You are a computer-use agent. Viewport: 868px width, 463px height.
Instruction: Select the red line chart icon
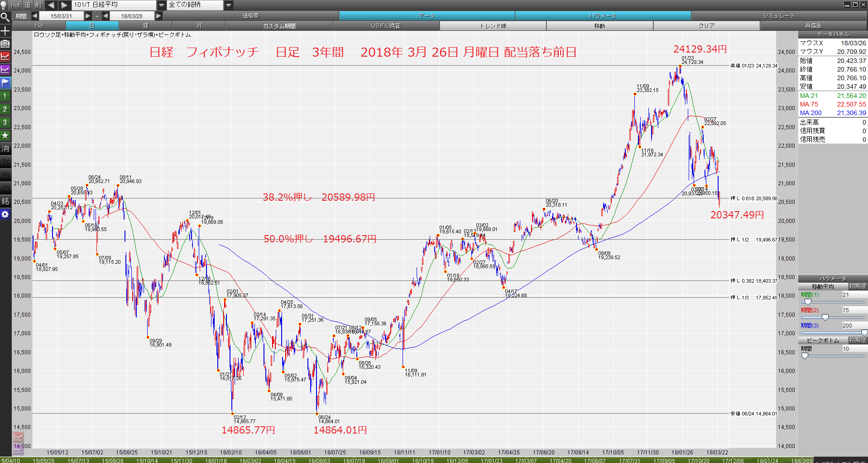5,57
